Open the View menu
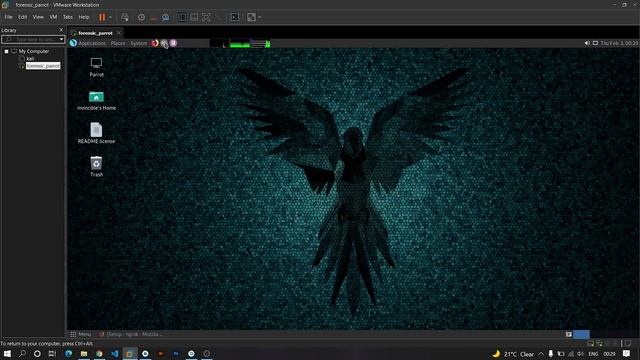Screen dimensions: 640x360 click(38, 17)
